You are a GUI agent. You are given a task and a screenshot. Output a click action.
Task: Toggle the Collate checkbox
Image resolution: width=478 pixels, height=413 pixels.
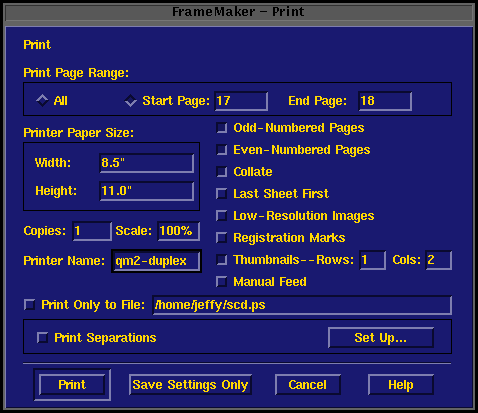pos(222,172)
